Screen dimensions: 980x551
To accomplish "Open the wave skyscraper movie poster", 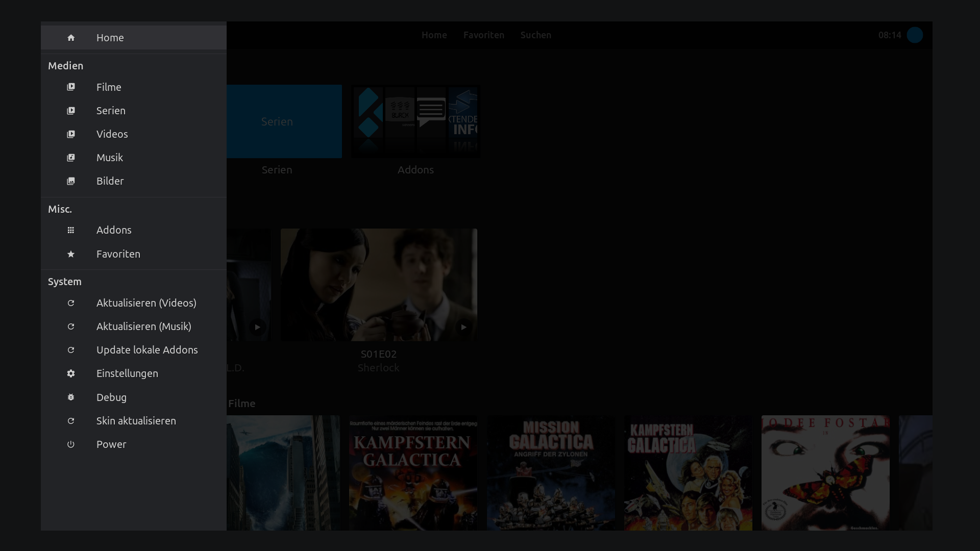I will coord(283,473).
